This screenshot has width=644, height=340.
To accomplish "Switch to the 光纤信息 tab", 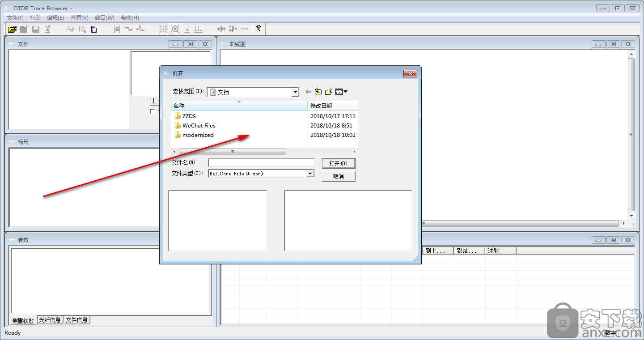I will click(50, 320).
